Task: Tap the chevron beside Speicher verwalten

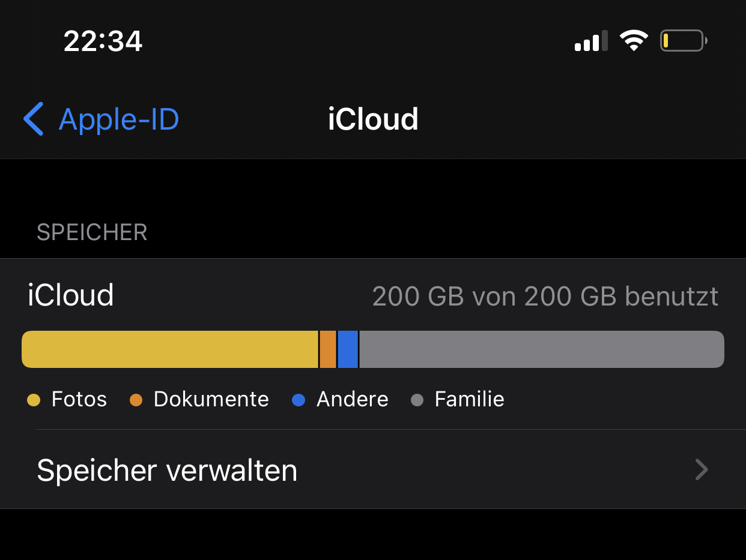Action: tap(701, 470)
